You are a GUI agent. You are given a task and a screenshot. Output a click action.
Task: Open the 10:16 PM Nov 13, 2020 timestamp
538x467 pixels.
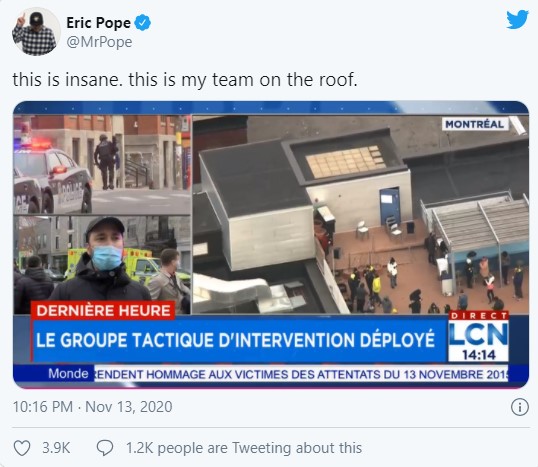point(93,407)
